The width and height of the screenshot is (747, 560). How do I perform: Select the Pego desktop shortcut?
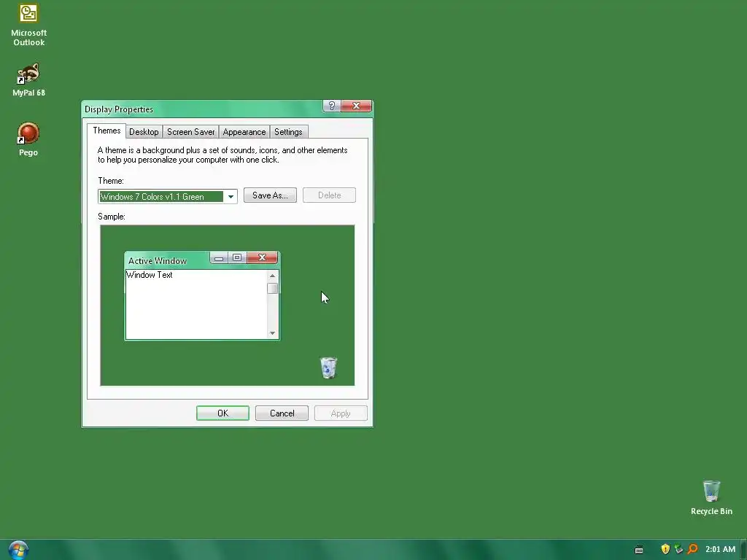pos(28,139)
